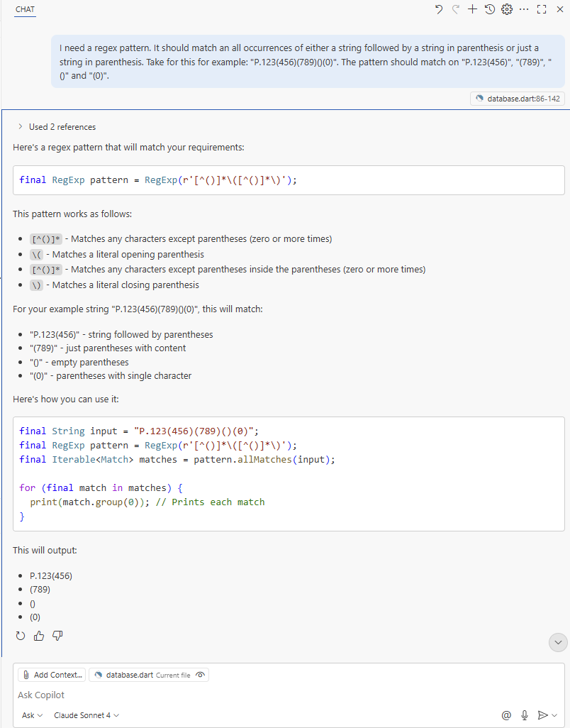Click the inline code \( in the explanation

pyautogui.click(x=37, y=255)
